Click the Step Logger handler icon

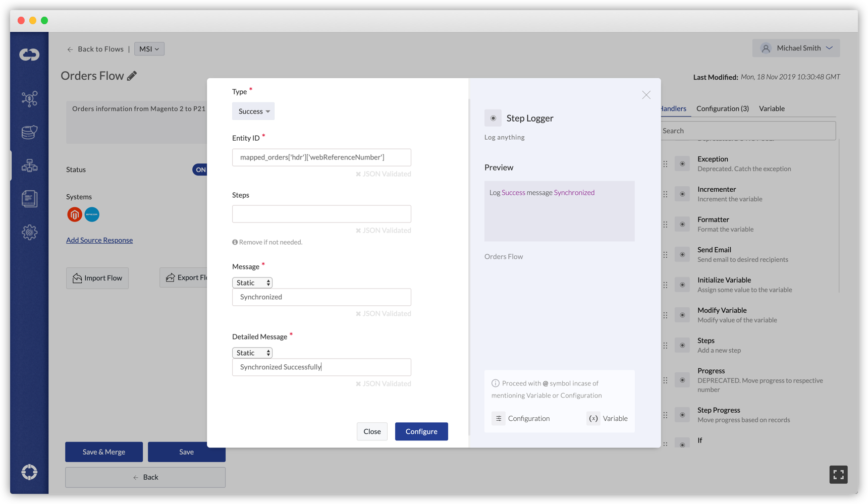pos(493,118)
